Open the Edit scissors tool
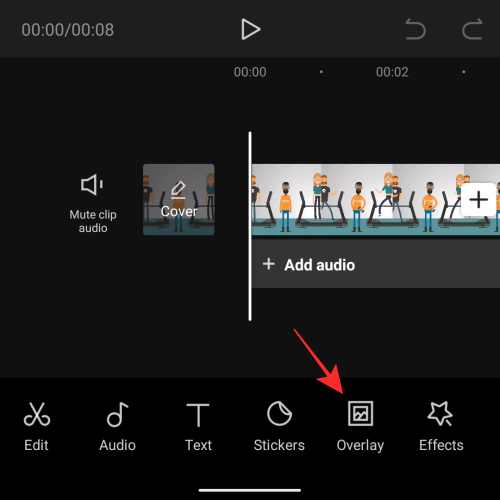Screen dimensions: 500x500 (x=37, y=427)
